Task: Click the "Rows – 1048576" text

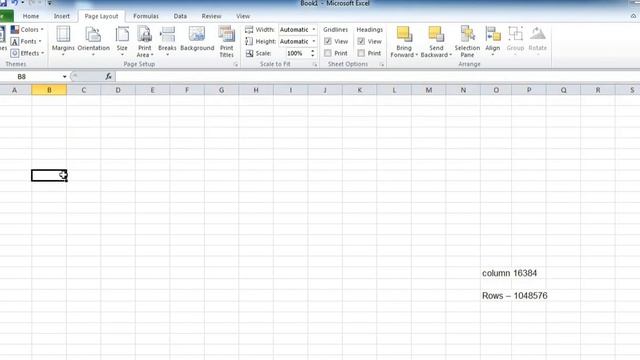Action: (x=515, y=296)
